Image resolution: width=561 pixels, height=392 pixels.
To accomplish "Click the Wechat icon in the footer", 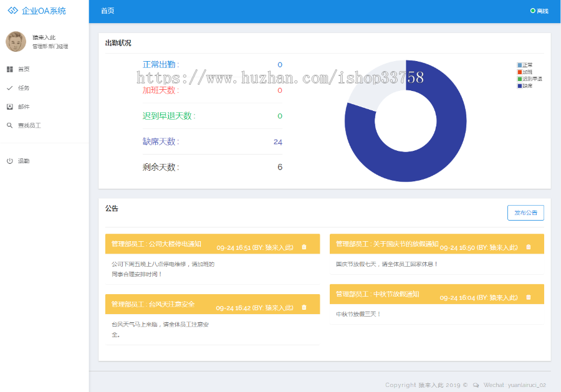I will point(476,385).
